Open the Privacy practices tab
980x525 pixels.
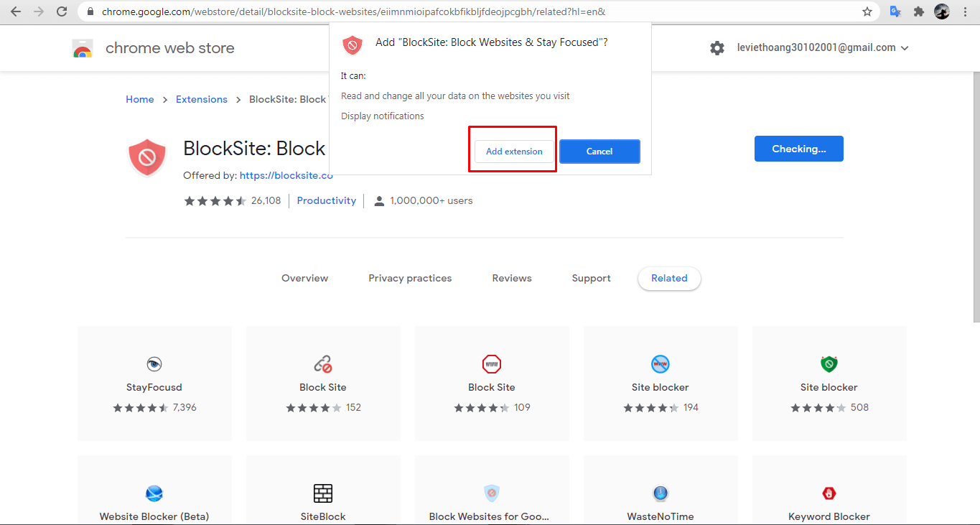(410, 278)
